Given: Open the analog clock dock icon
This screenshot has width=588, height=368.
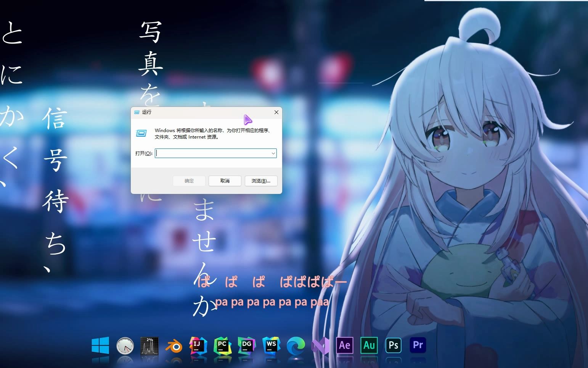Looking at the screenshot, I should (x=125, y=346).
